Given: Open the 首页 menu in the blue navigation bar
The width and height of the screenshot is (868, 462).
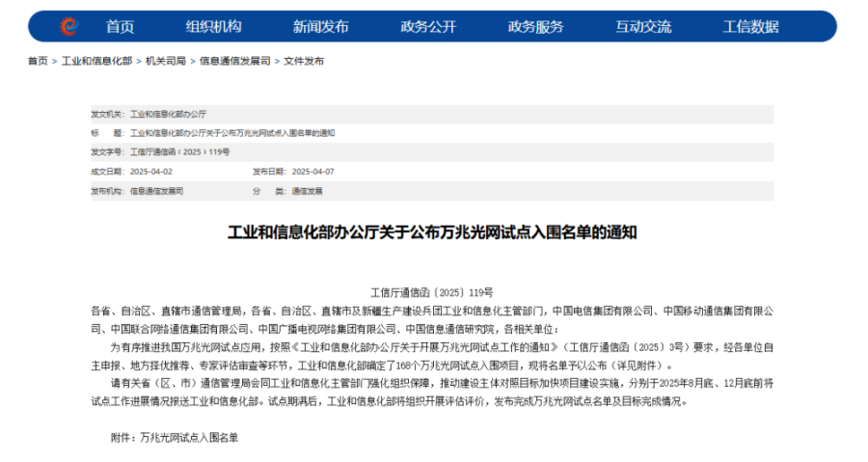Looking at the screenshot, I should coord(121,27).
